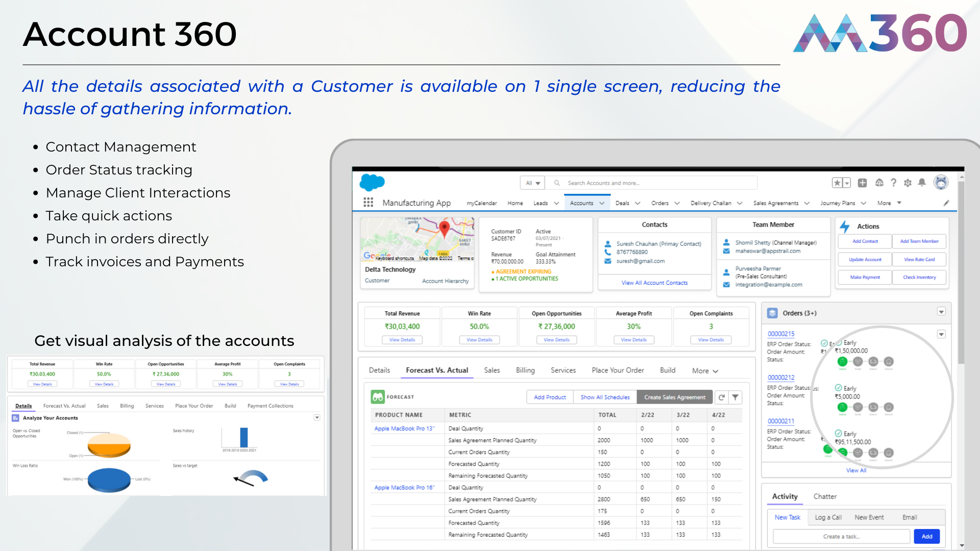The image size is (980, 551).
Task: Open the favorites star icon
Action: 837,183
